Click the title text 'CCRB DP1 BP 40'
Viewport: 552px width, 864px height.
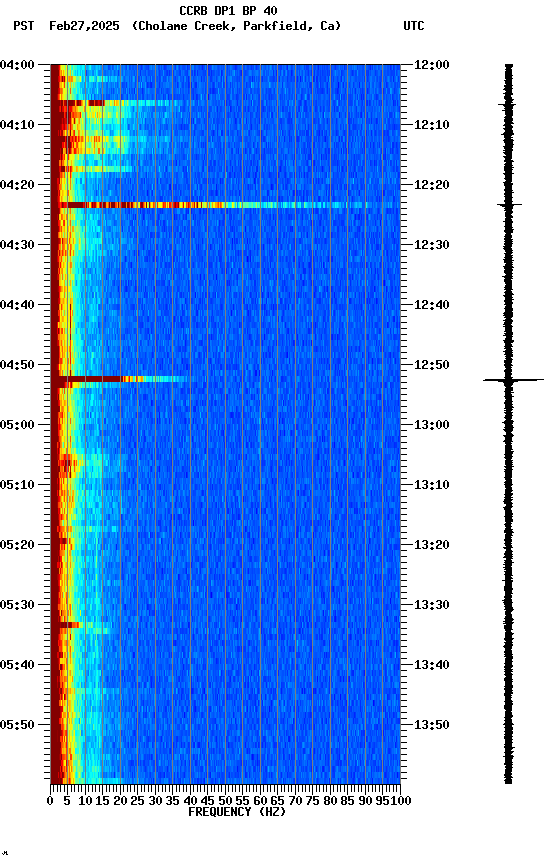228,10
